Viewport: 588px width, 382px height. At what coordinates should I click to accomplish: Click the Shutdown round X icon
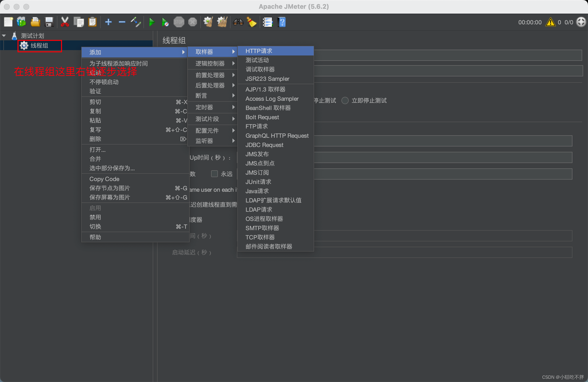[192, 22]
